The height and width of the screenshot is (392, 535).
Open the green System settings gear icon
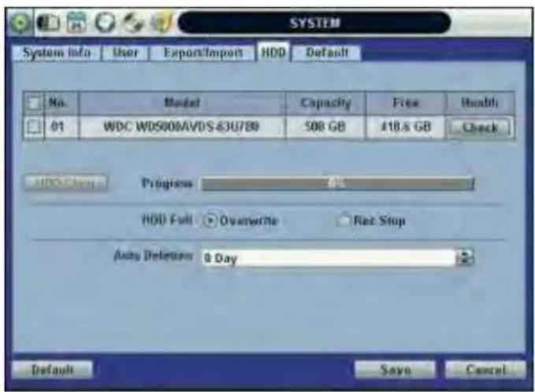[x=20, y=23]
